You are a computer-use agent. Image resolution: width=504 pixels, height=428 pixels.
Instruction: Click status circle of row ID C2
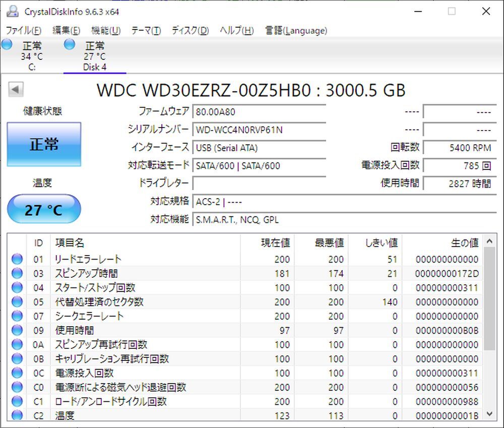pyautogui.click(x=17, y=415)
